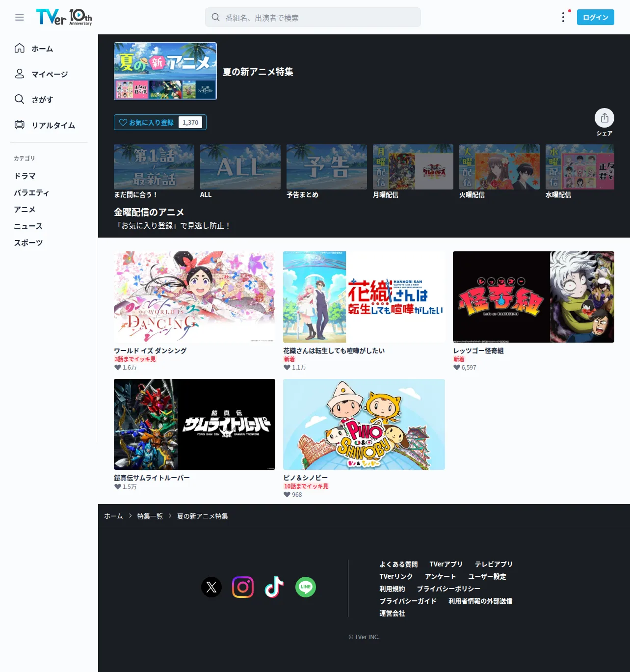This screenshot has height=672, width=630.
Task: Click the 花織さんは転生しても喧嘩がしたい title text
Action: (x=334, y=350)
